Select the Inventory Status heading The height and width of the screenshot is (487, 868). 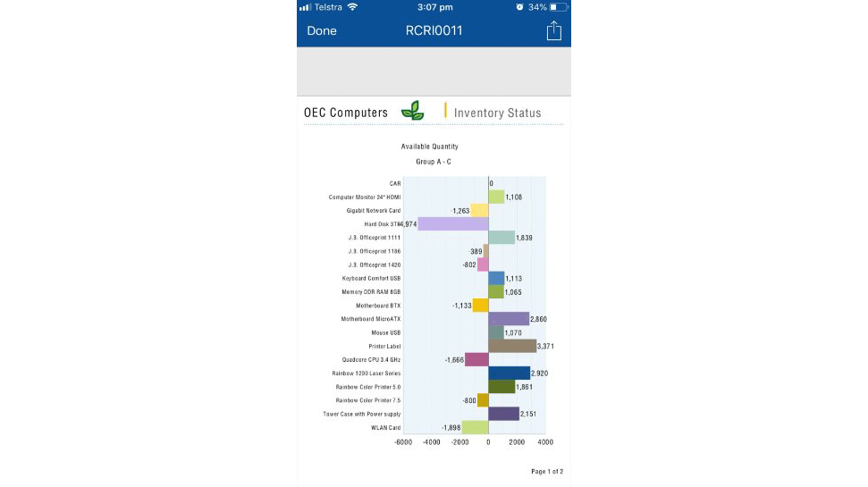(498, 113)
